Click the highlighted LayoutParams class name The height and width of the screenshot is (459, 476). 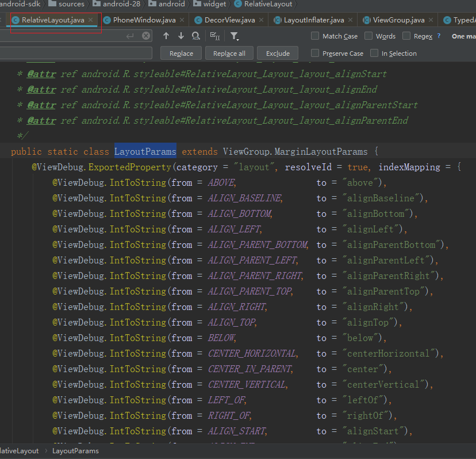pos(145,151)
